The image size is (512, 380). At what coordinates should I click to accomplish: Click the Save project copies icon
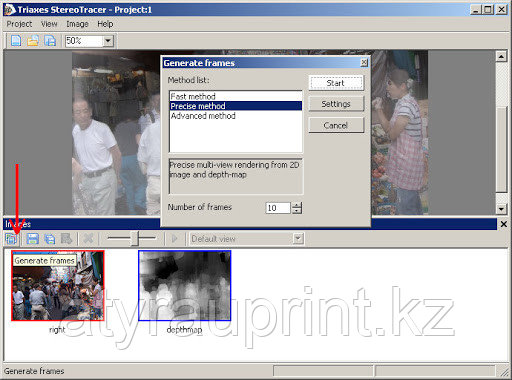(50, 41)
